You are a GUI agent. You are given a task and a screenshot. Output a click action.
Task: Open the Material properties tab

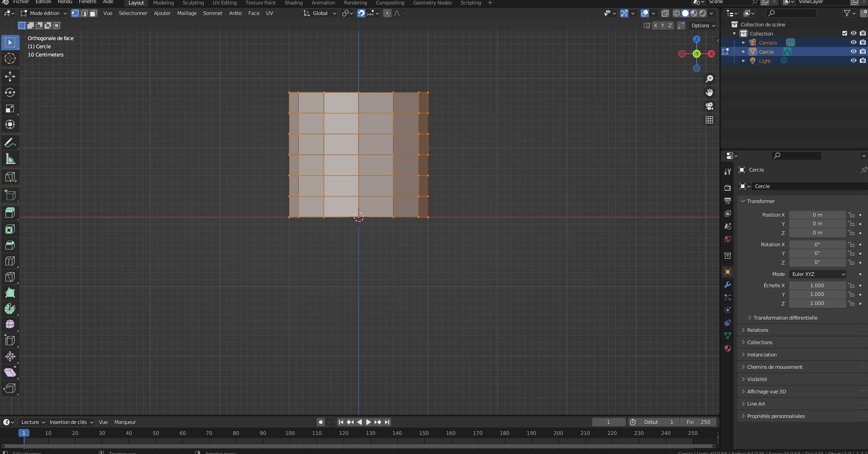point(728,348)
